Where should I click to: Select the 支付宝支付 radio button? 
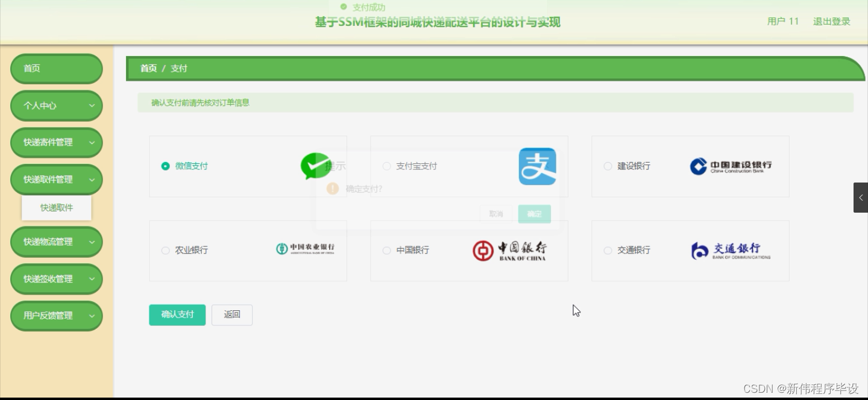click(x=386, y=166)
